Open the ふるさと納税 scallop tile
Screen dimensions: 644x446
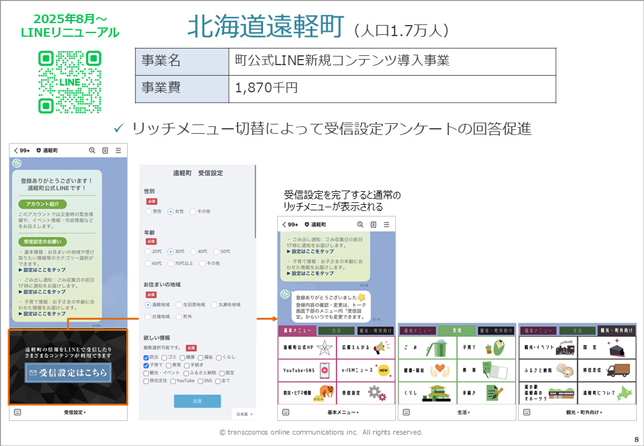click(548, 370)
